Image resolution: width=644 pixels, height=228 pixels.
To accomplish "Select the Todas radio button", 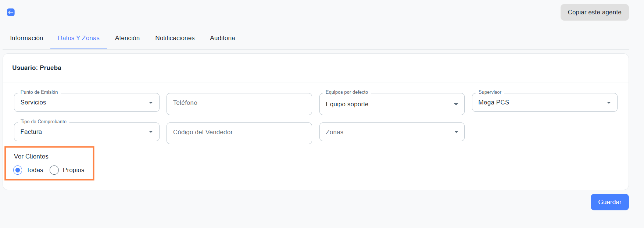I will coord(18,170).
